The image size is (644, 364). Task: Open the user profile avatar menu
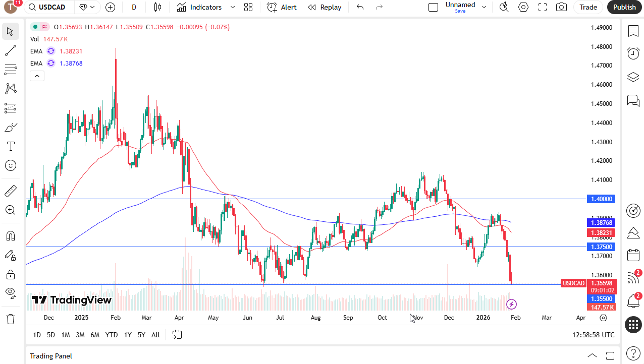12,7
